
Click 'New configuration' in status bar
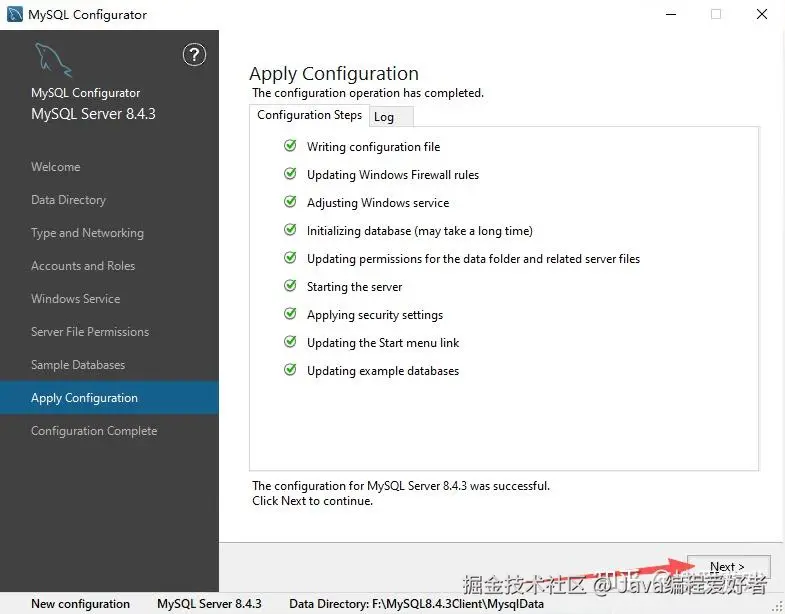coord(81,603)
